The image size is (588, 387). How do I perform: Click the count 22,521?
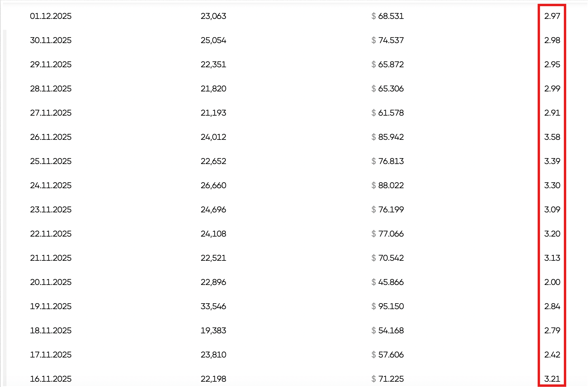pos(213,258)
